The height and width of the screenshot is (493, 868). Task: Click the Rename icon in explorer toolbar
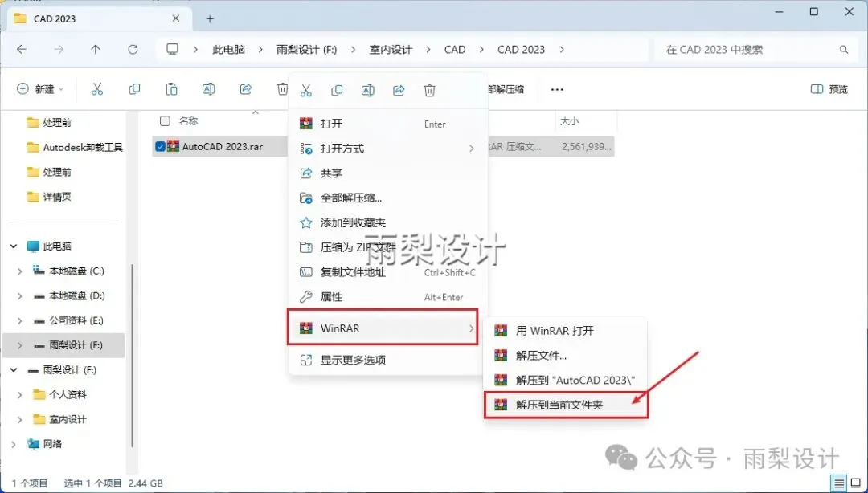tap(209, 89)
